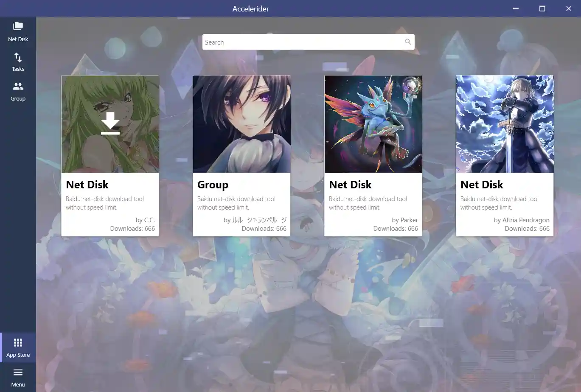Select the Tasks sidebar entry
Screen dimensions: 581x392
pos(18,62)
